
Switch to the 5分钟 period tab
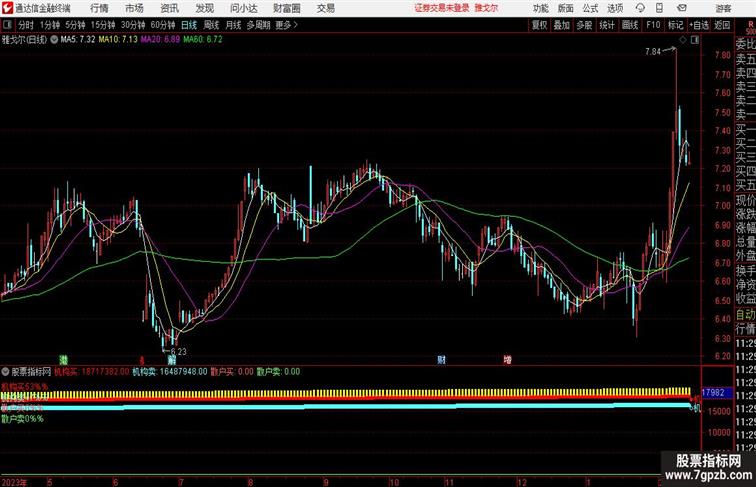click(75, 25)
